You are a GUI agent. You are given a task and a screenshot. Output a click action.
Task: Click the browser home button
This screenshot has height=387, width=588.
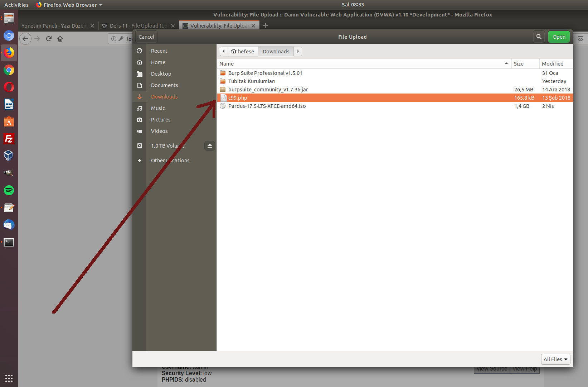60,39
